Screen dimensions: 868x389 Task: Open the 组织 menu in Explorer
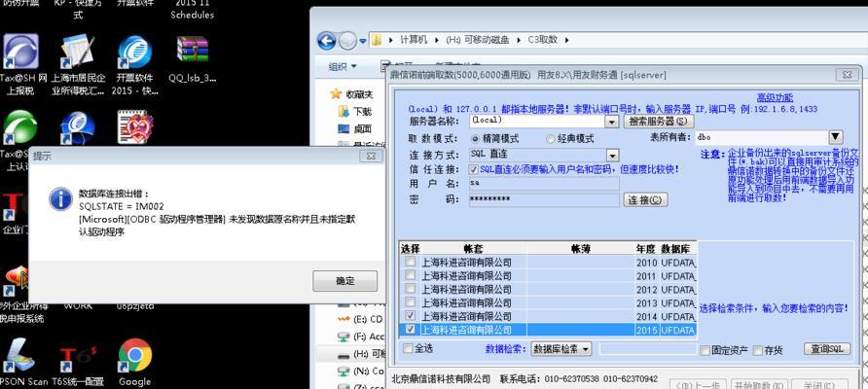point(343,66)
